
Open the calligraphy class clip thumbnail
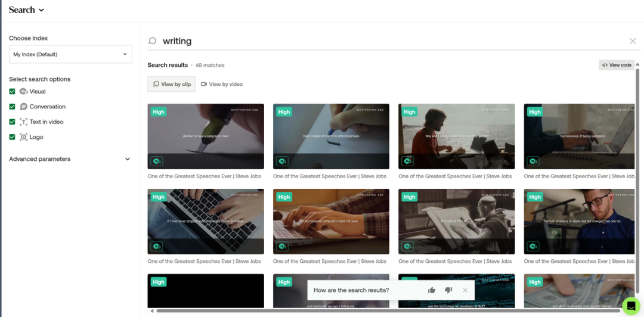pyautogui.click(x=206, y=136)
